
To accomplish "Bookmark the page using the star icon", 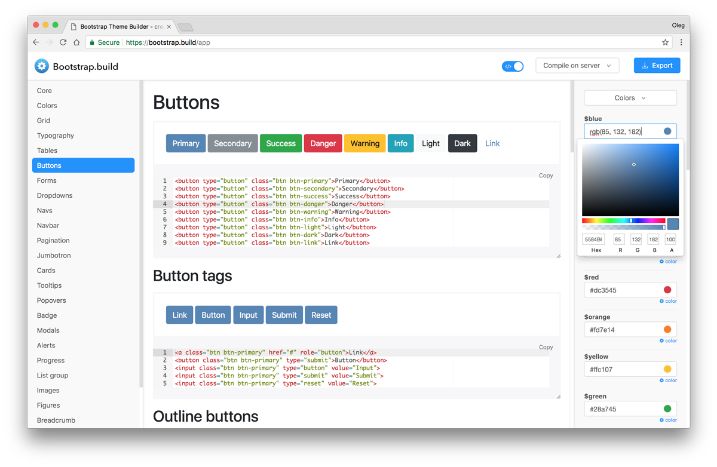I will (665, 42).
